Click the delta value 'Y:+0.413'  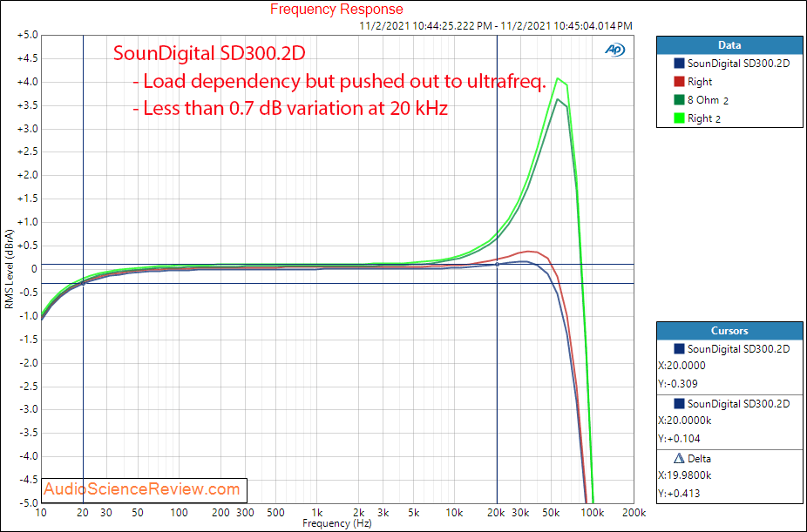point(679,494)
